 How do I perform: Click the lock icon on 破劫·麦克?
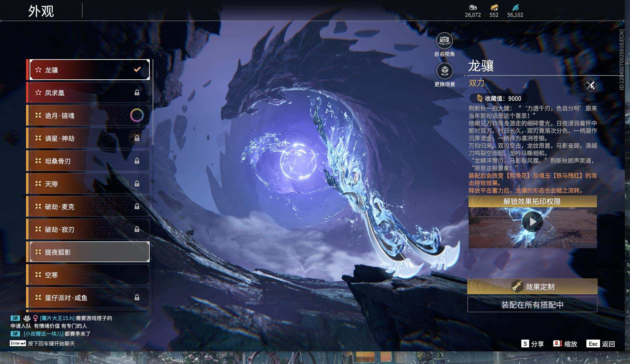point(137,207)
